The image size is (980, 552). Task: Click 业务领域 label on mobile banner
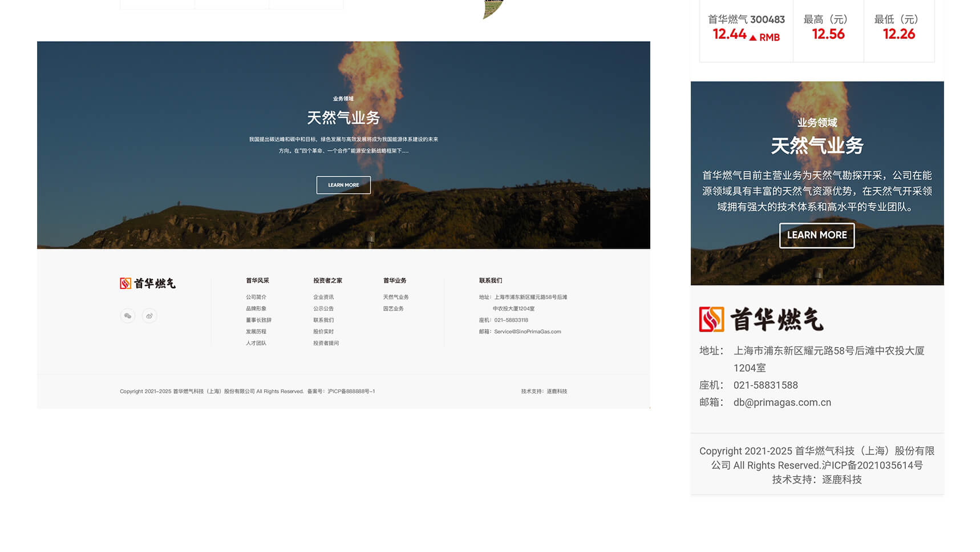pyautogui.click(x=817, y=123)
